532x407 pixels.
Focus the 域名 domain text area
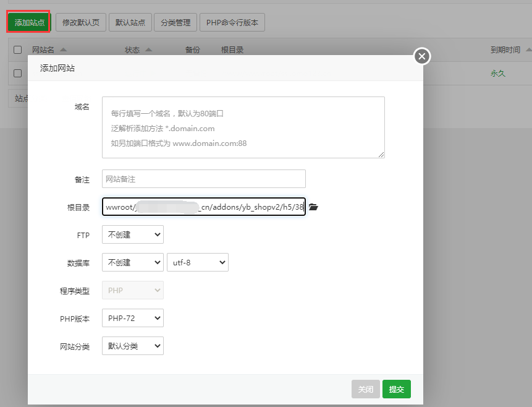243,127
